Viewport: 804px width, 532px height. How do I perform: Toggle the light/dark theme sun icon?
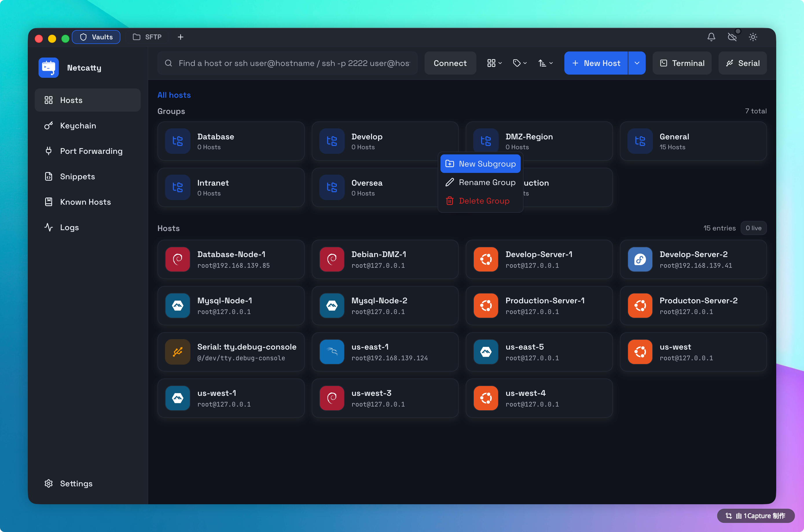(753, 37)
